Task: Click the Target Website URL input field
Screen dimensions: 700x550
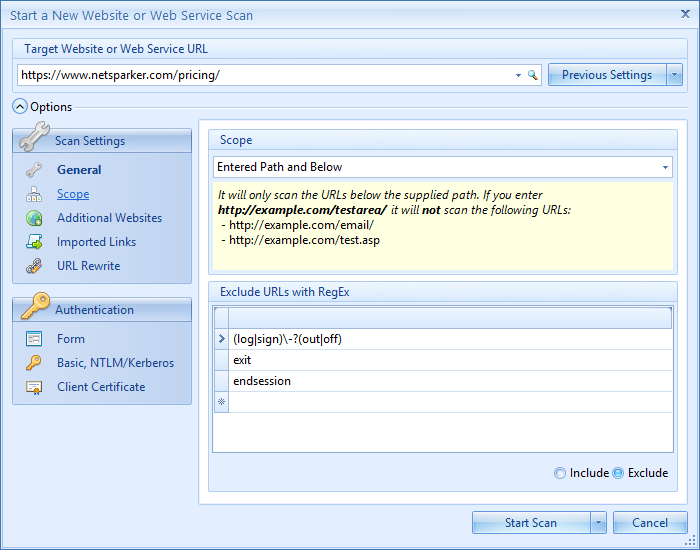Action: [265, 75]
